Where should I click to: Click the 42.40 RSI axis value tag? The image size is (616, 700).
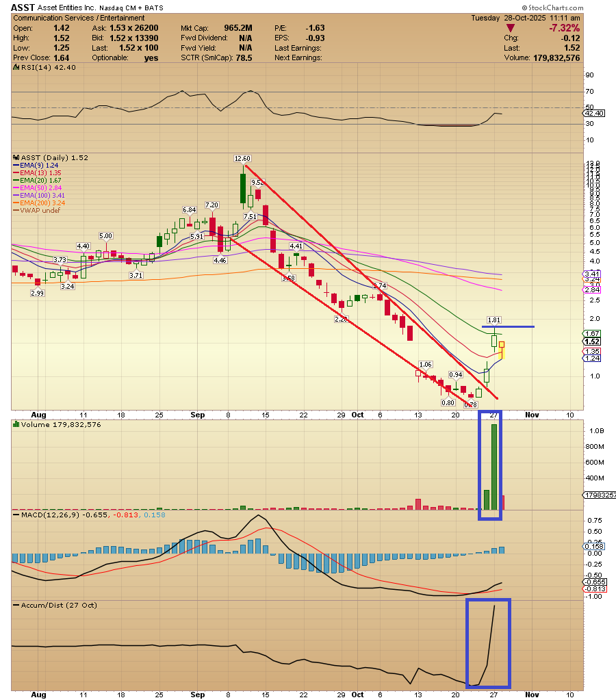coord(595,114)
